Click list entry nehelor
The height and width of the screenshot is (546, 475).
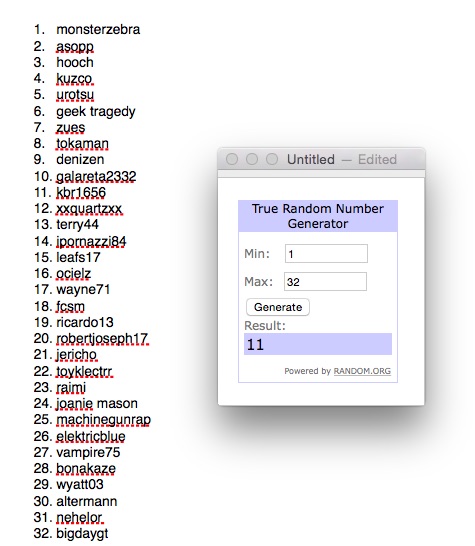coord(79,518)
